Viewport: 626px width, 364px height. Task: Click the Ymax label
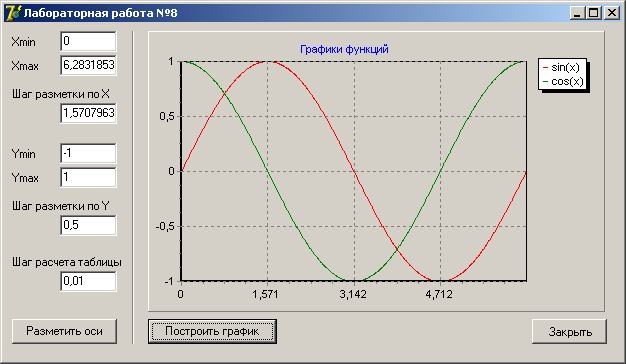click(25, 178)
